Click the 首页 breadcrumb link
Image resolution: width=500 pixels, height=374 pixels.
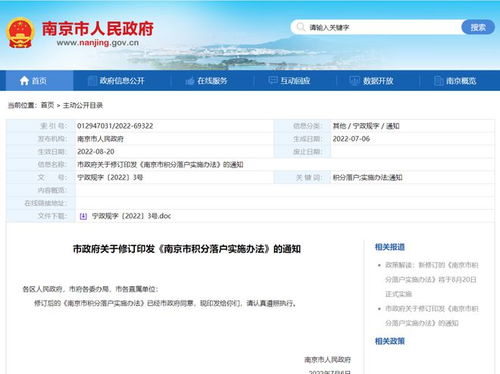point(47,105)
